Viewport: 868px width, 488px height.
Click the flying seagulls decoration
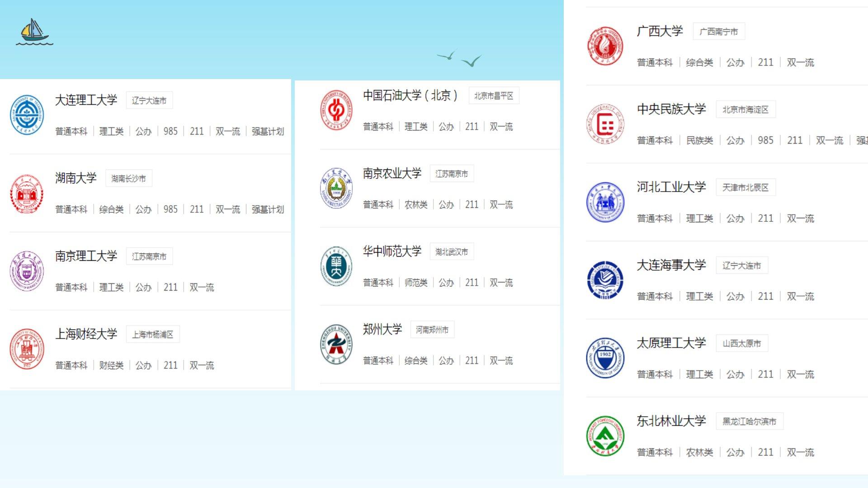tap(460, 58)
